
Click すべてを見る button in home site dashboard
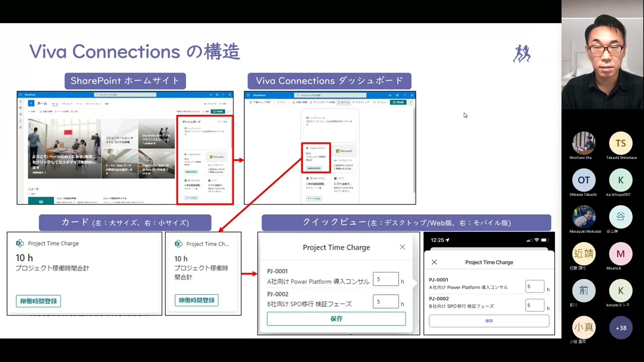click(191, 198)
